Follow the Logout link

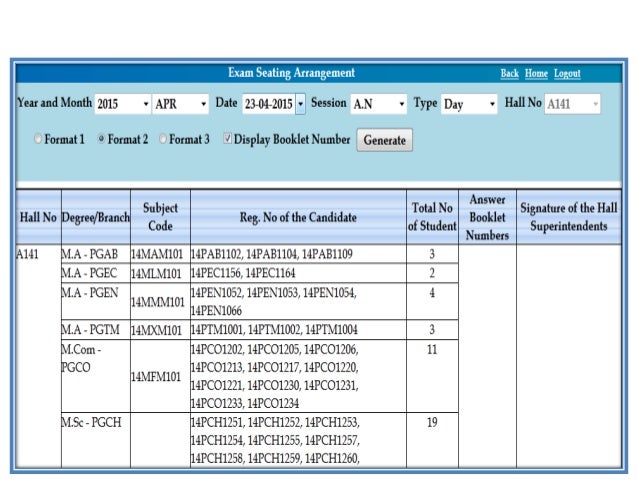(567, 73)
